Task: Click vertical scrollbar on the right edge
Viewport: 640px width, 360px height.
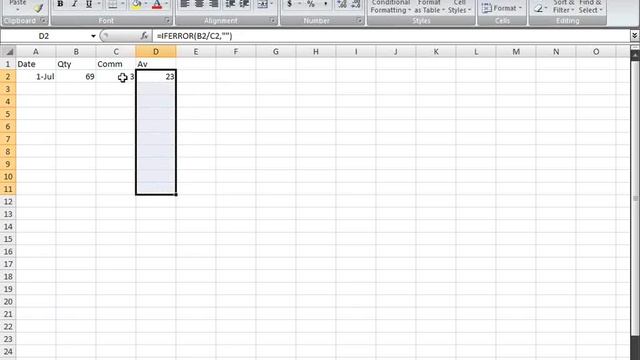Action: click(x=635, y=198)
